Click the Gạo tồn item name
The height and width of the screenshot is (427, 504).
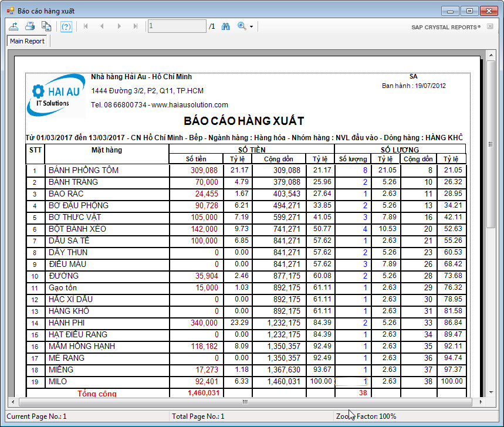(x=62, y=288)
